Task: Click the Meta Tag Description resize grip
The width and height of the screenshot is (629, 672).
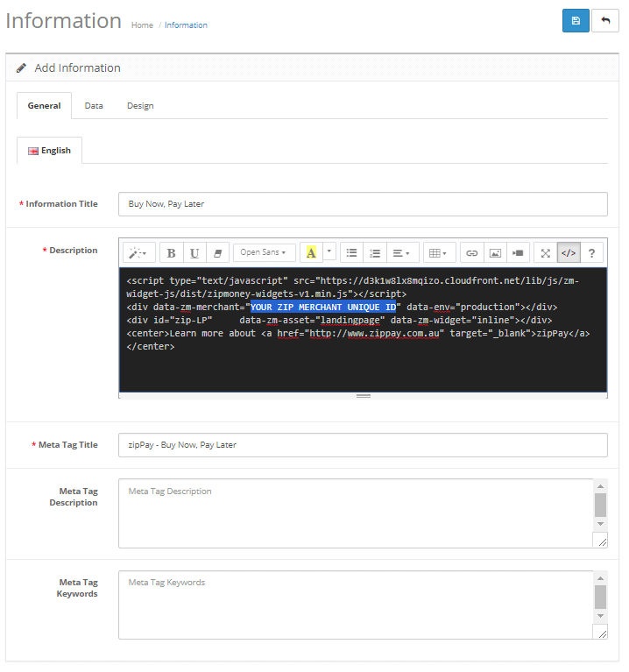Action: coord(602,541)
